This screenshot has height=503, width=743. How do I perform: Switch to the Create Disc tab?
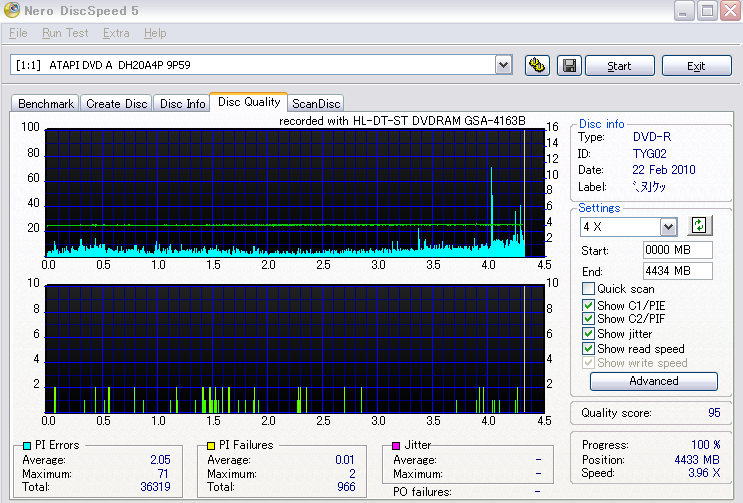117,104
